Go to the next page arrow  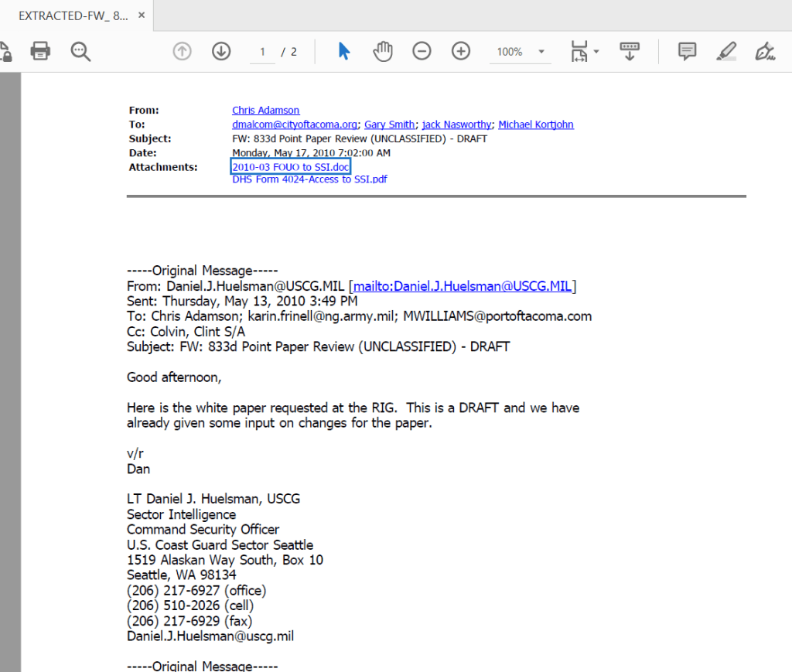pos(221,52)
